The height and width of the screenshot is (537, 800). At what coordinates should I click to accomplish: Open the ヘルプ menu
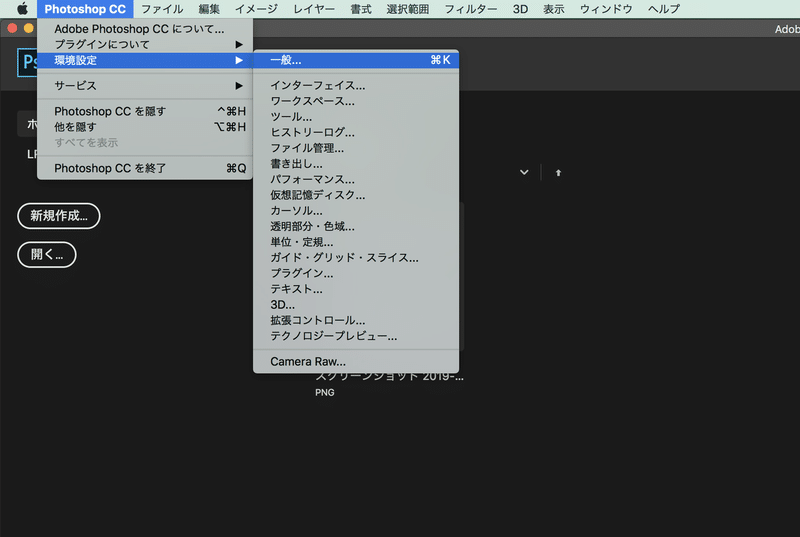click(663, 9)
